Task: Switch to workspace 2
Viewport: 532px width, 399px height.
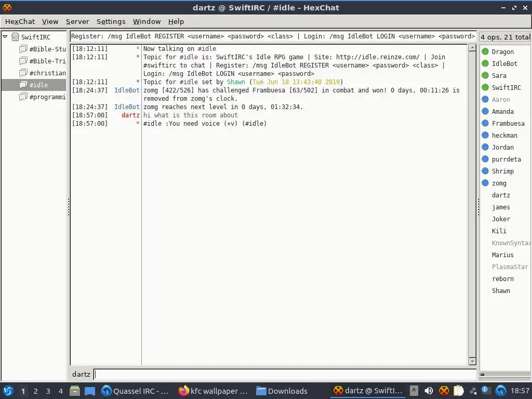Action: tap(35, 391)
